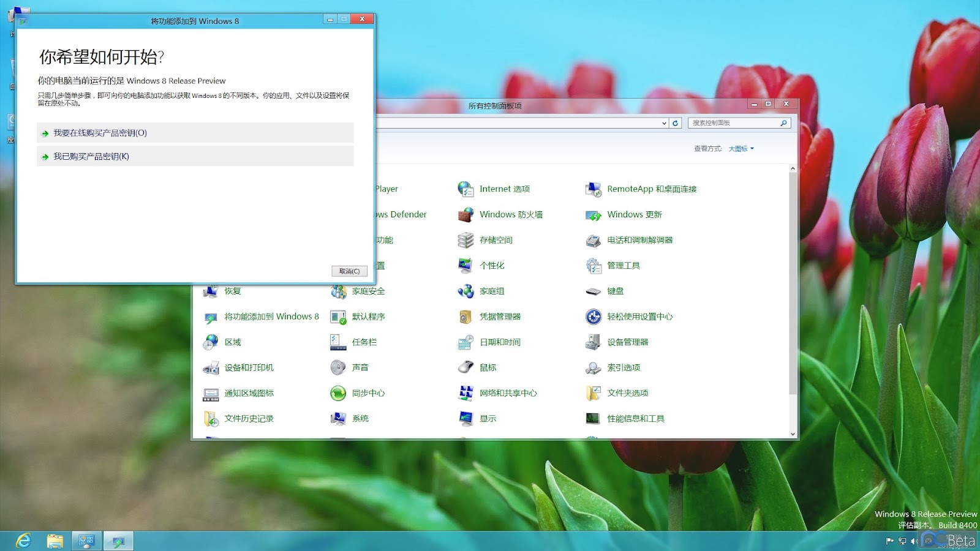
Task: Choose 我已购买产品密钥(K)
Action: pyautogui.click(x=195, y=156)
